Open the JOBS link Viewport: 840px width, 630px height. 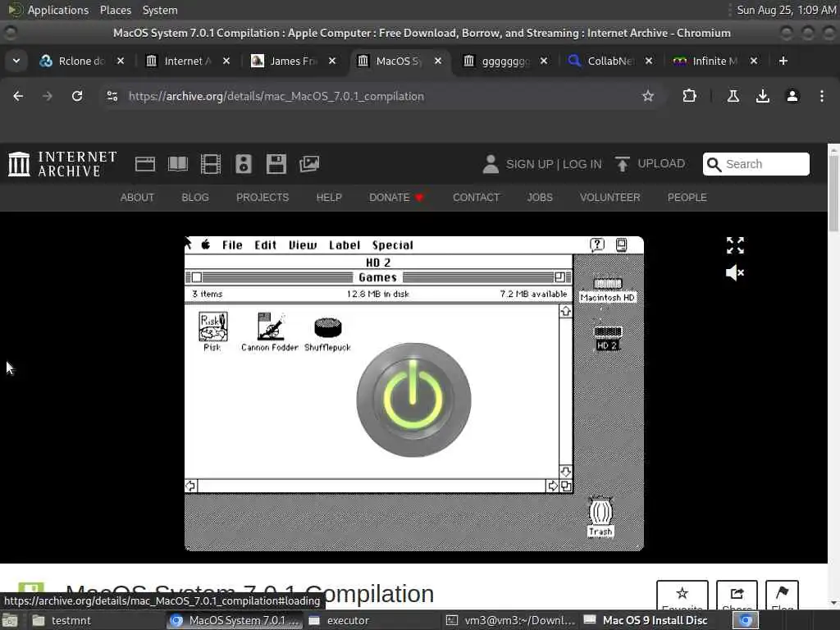pyautogui.click(x=540, y=197)
